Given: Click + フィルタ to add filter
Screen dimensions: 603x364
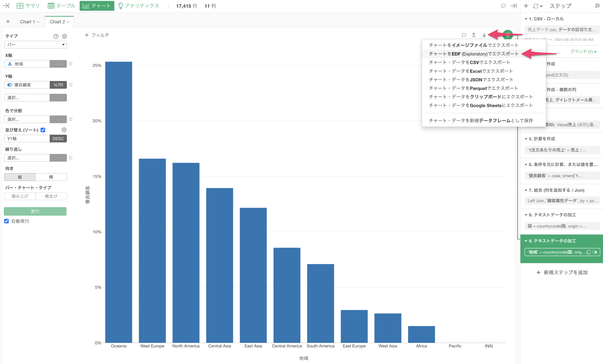Looking at the screenshot, I should click(x=97, y=35).
